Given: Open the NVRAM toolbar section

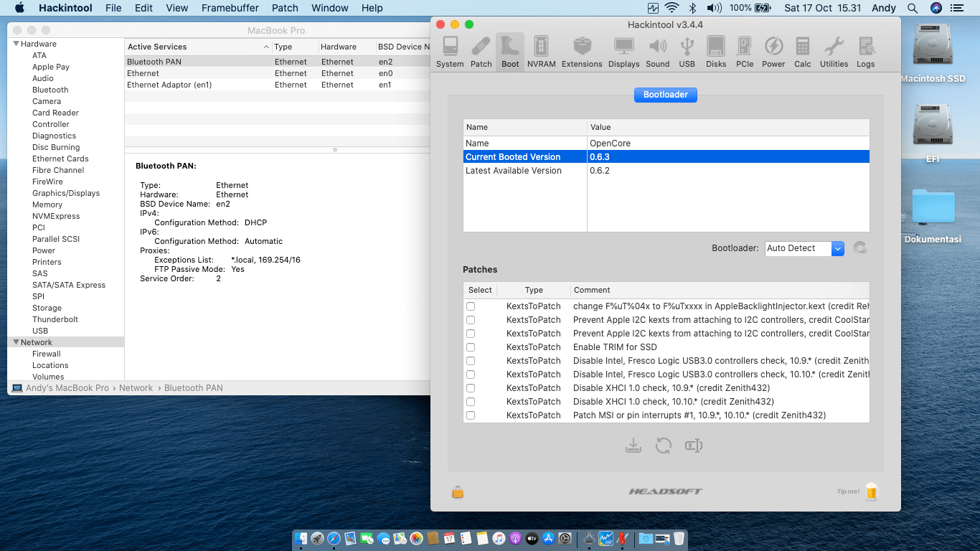Looking at the screenshot, I should (x=541, y=52).
